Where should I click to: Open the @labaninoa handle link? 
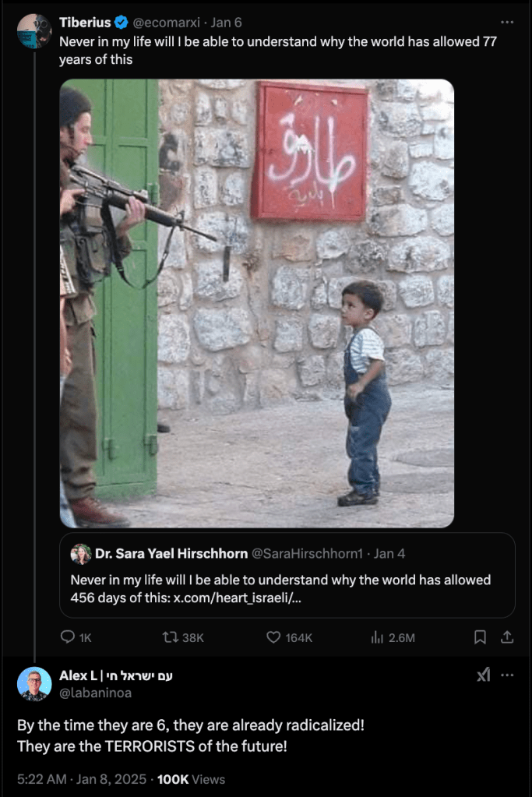click(x=96, y=693)
